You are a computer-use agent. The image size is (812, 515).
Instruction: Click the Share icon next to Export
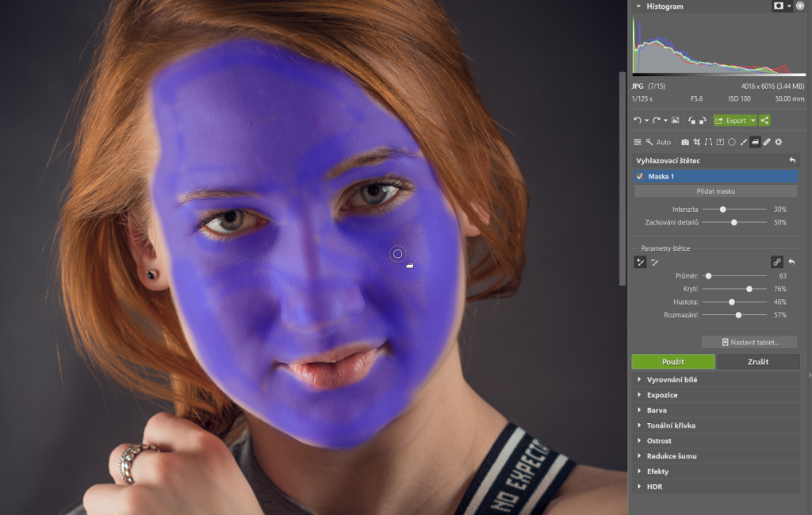[764, 121]
